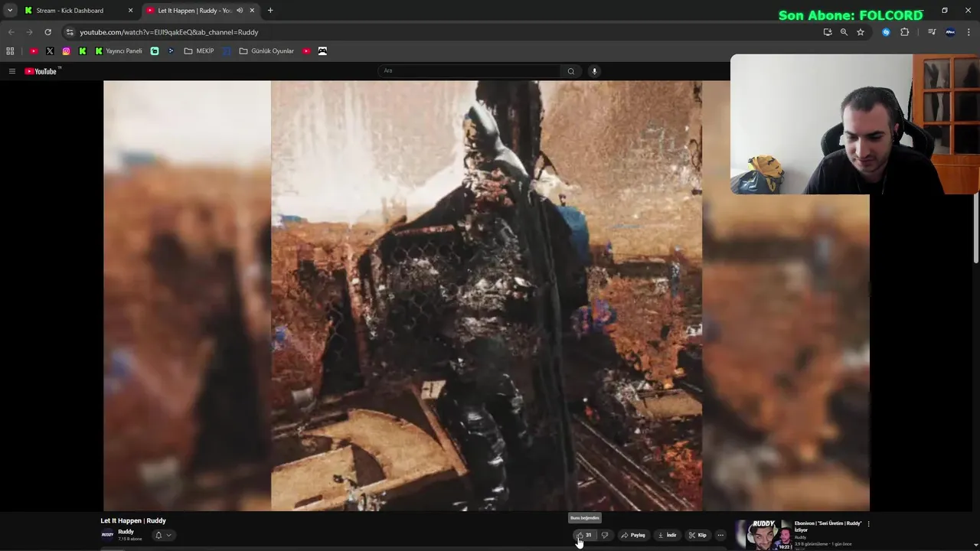Screen dimensions: 980x551
Task: Start voice search with microphone icon
Action: 594,71
